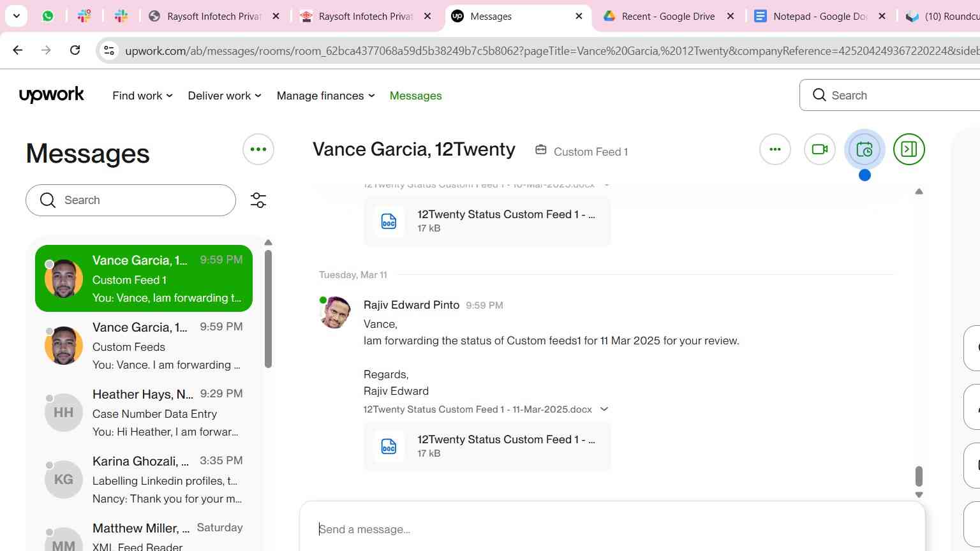Screen dimensions: 980x551
Task: Click the Custom Feed 1 contract link
Action: click(591, 152)
